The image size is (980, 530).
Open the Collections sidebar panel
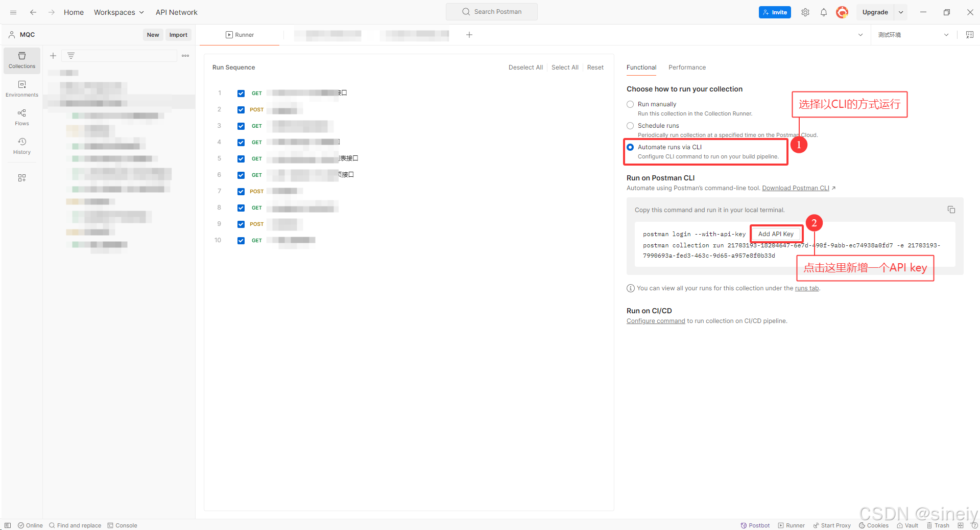click(22, 60)
